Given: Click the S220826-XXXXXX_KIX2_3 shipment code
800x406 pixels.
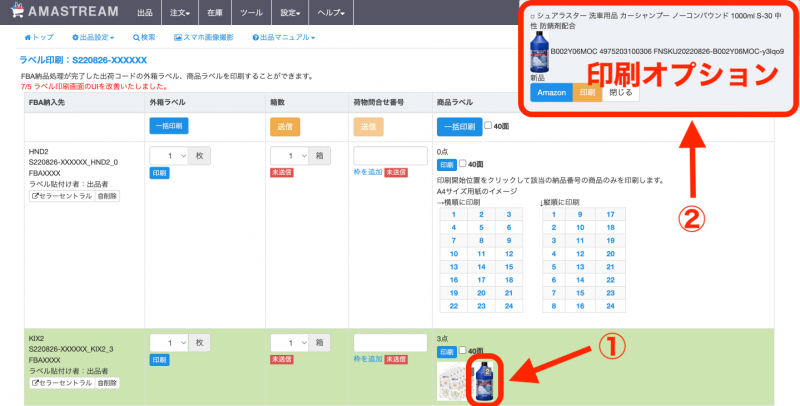Looking at the screenshot, I should coord(71,349).
